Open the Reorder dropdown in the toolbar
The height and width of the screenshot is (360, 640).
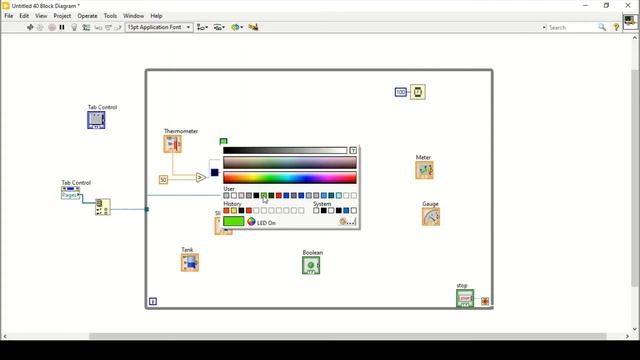pyautogui.click(x=237, y=27)
